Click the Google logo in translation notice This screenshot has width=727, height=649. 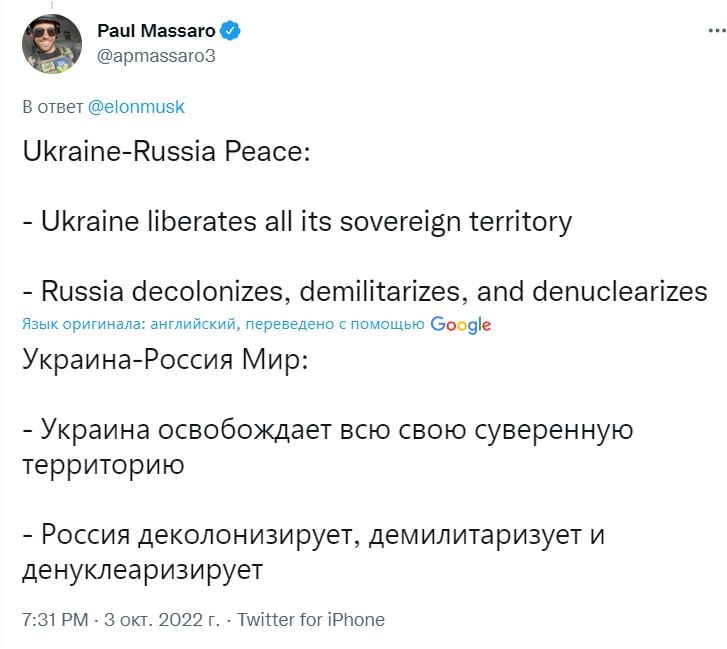coord(460,324)
